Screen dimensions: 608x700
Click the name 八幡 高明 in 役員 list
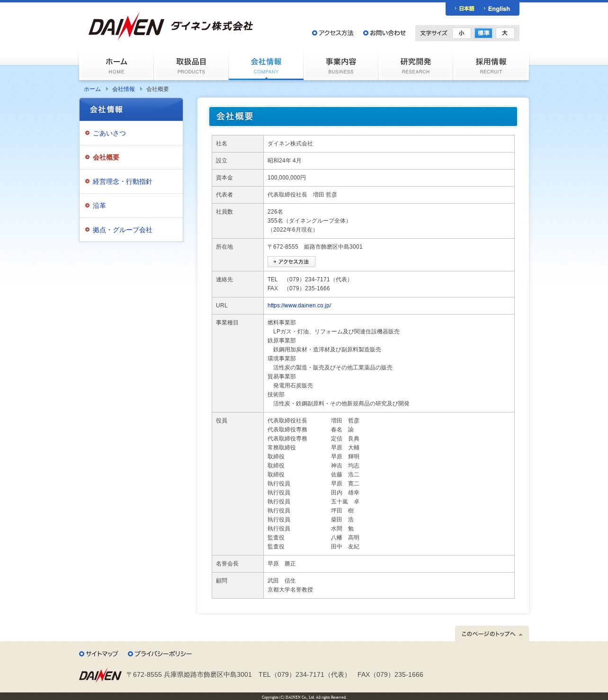point(345,538)
